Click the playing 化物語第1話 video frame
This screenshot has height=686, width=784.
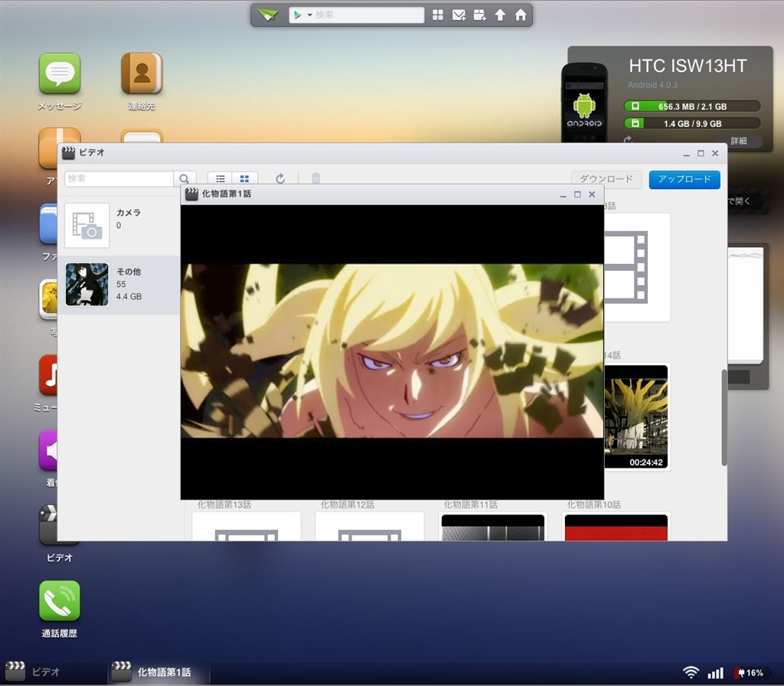(392, 351)
